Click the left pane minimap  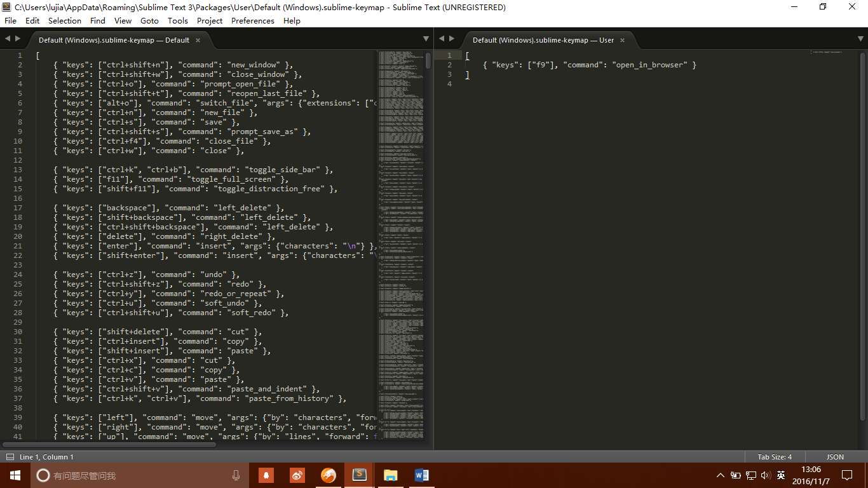pyautogui.click(x=401, y=245)
